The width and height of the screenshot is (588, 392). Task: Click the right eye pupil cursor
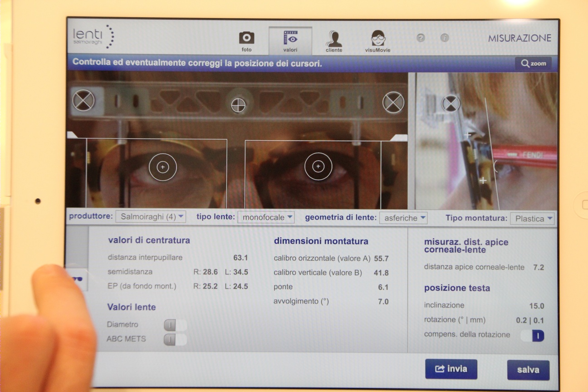tap(163, 167)
